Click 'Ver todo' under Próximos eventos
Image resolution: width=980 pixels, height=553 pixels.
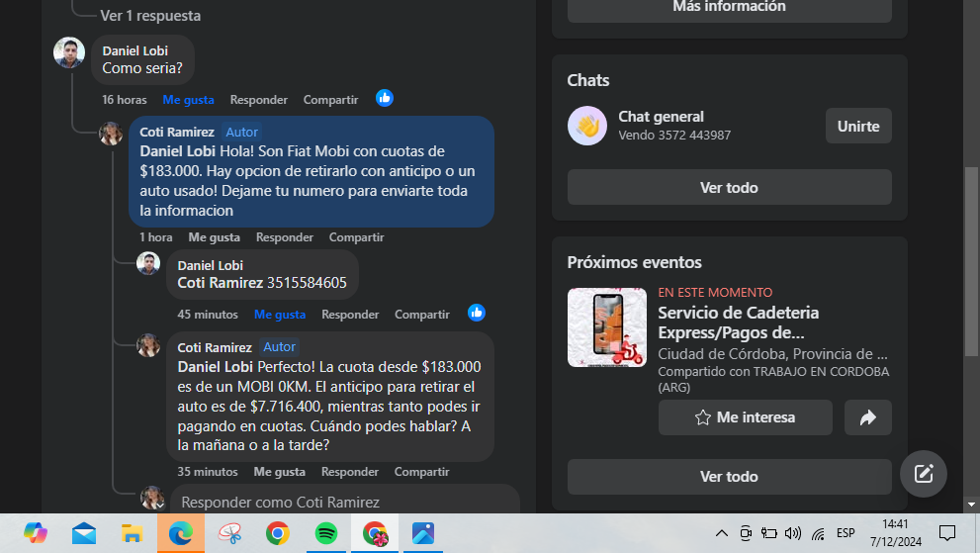pyautogui.click(x=730, y=476)
